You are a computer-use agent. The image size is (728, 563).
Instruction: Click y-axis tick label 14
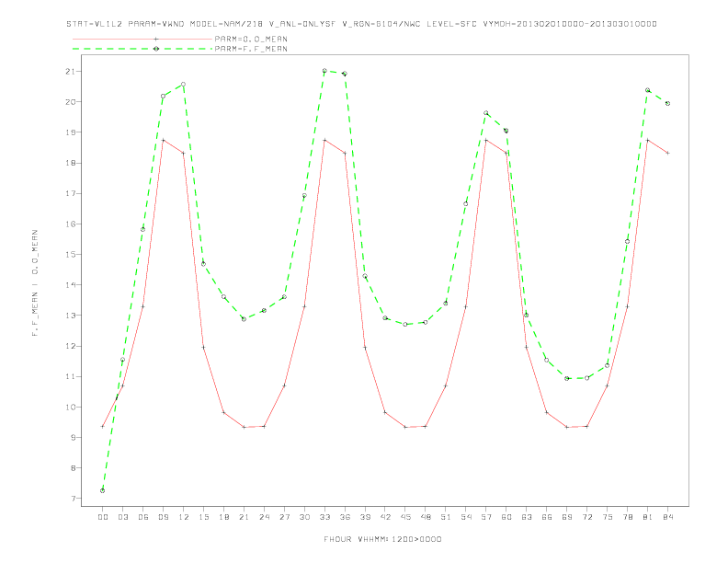coord(70,285)
